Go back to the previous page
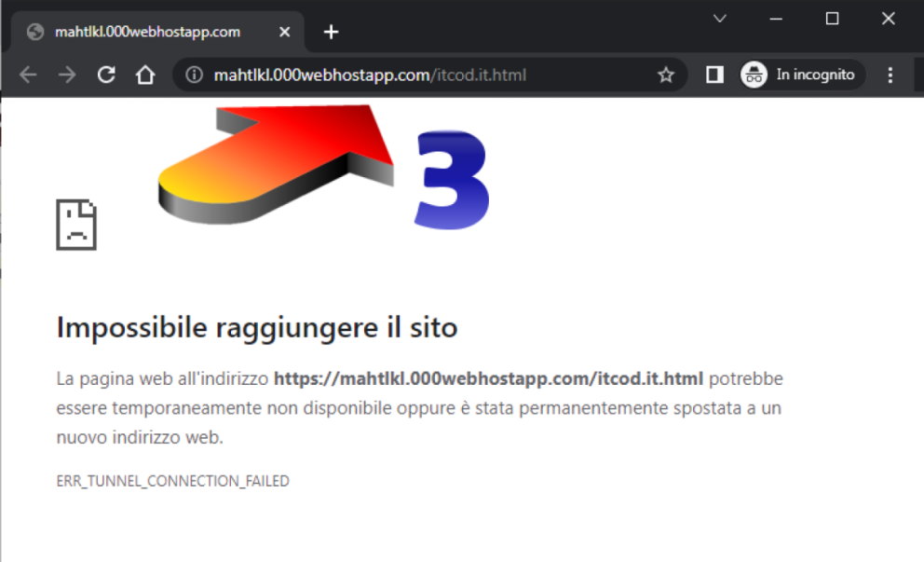The height and width of the screenshot is (562, 924). [28, 75]
